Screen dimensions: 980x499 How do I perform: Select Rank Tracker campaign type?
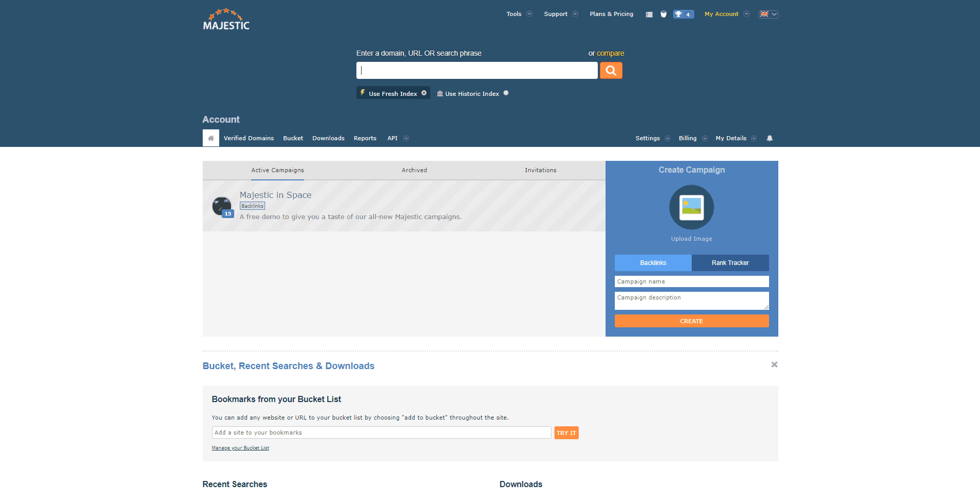pos(730,263)
